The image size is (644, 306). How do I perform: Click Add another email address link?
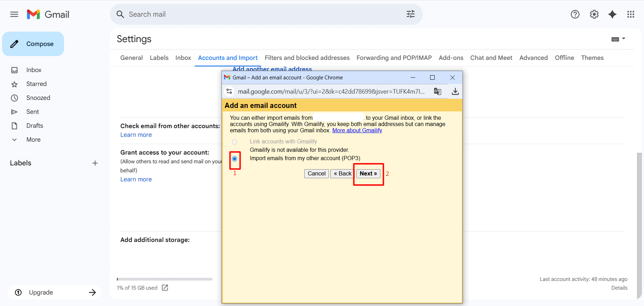272,69
